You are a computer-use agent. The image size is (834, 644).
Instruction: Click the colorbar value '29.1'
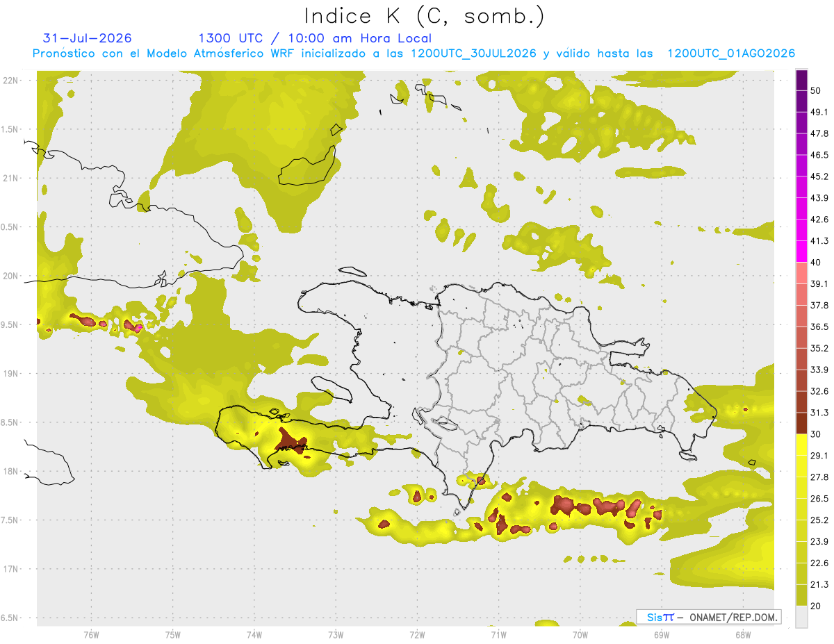tap(819, 456)
